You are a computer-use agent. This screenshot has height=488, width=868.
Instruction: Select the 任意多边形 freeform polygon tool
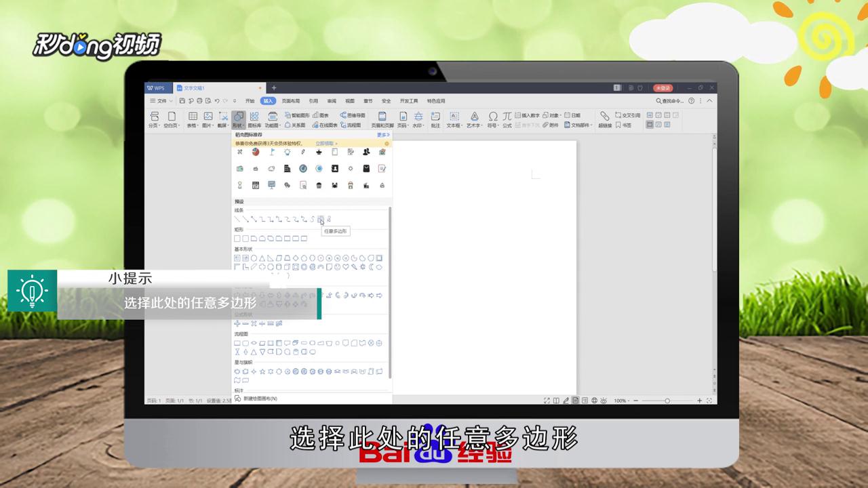[x=320, y=220]
